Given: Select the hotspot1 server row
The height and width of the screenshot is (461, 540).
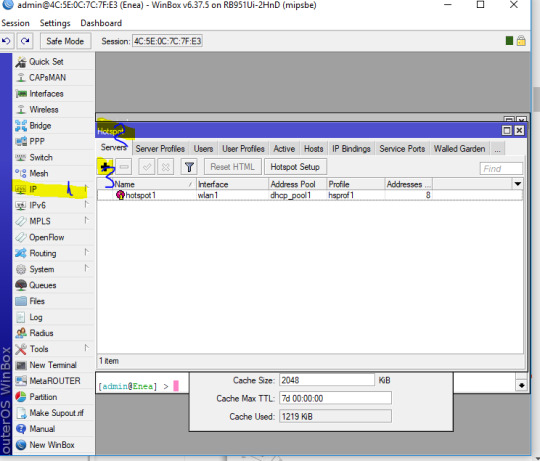Looking at the screenshot, I should point(310,195).
